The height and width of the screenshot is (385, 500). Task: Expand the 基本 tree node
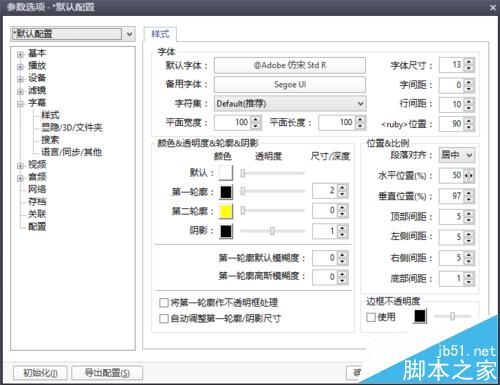pyautogui.click(x=20, y=54)
